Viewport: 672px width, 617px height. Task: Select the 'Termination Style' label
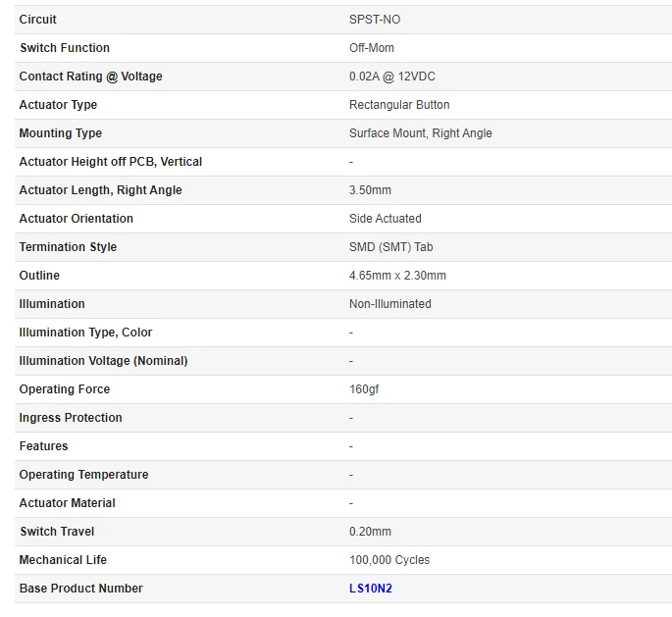pyautogui.click(x=68, y=247)
